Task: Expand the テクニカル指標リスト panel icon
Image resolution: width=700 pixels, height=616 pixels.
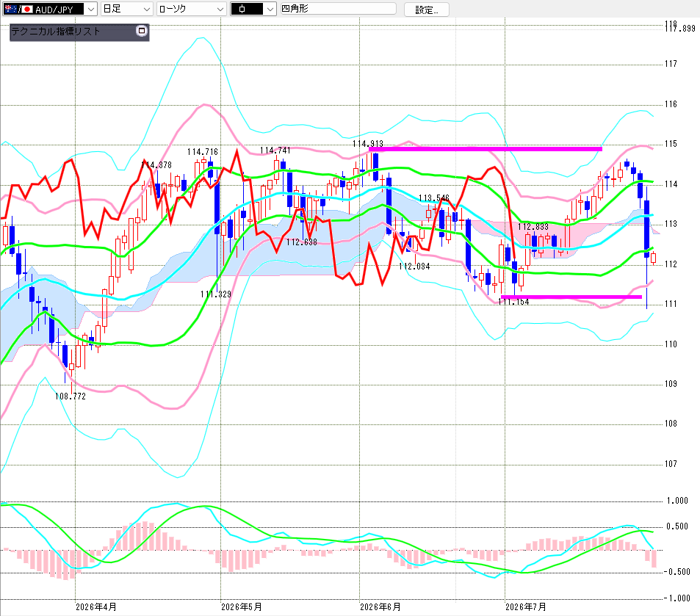Action: pos(142,31)
